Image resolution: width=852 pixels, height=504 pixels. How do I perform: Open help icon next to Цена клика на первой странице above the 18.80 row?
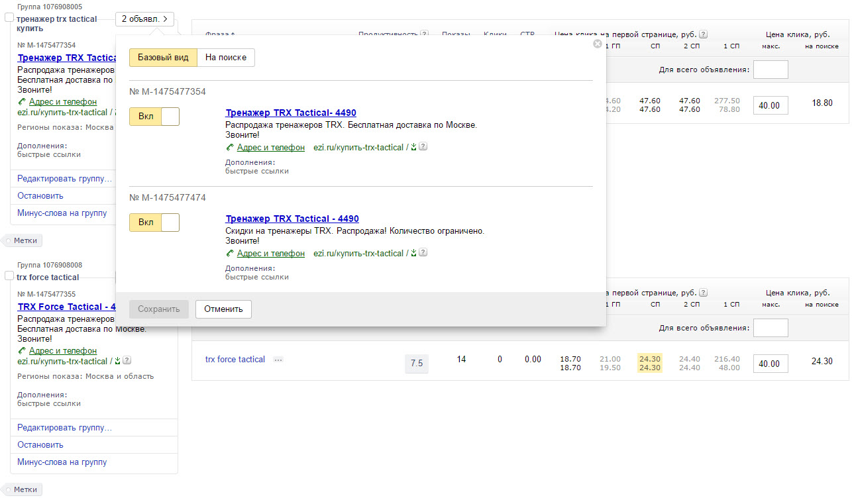click(703, 34)
